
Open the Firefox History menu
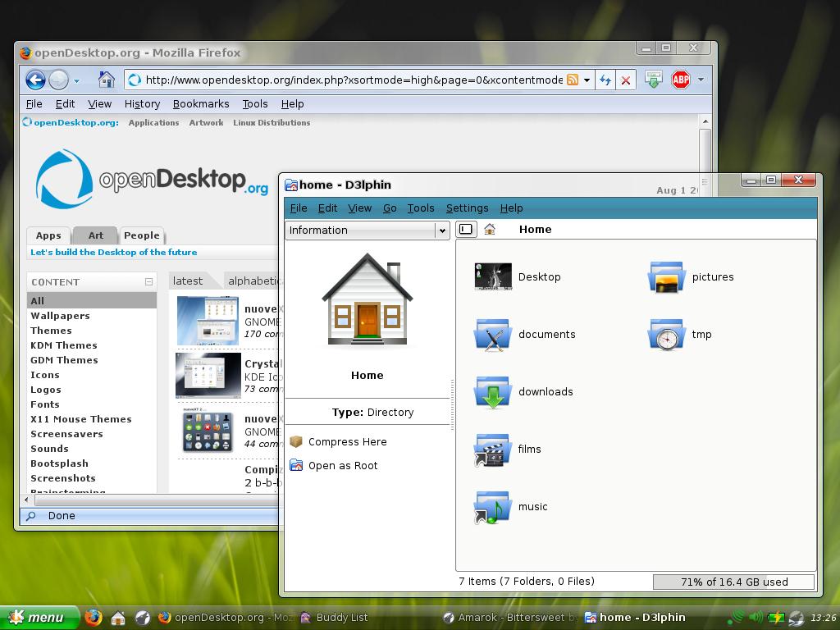click(x=142, y=104)
